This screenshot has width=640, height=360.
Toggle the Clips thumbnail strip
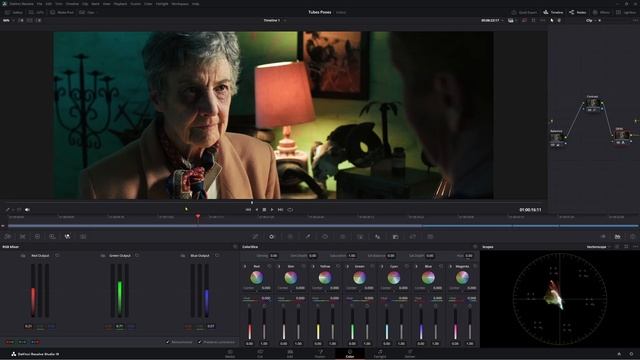point(87,12)
